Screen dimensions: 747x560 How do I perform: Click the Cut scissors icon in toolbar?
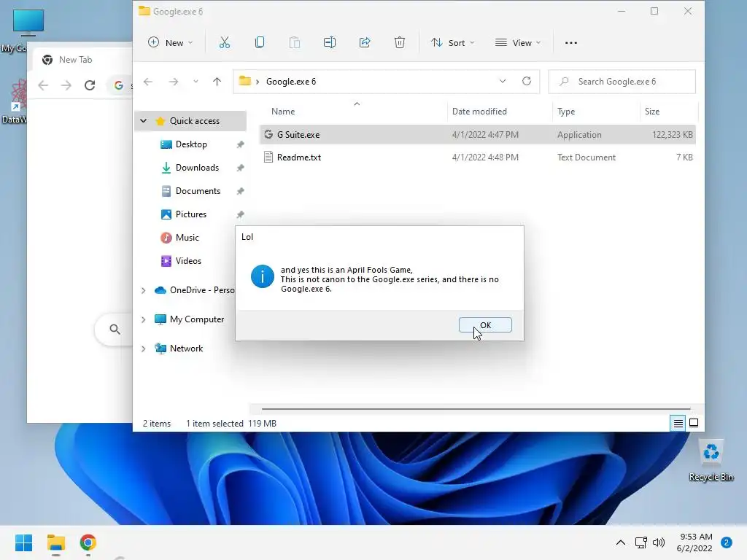click(x=225, y=43)
